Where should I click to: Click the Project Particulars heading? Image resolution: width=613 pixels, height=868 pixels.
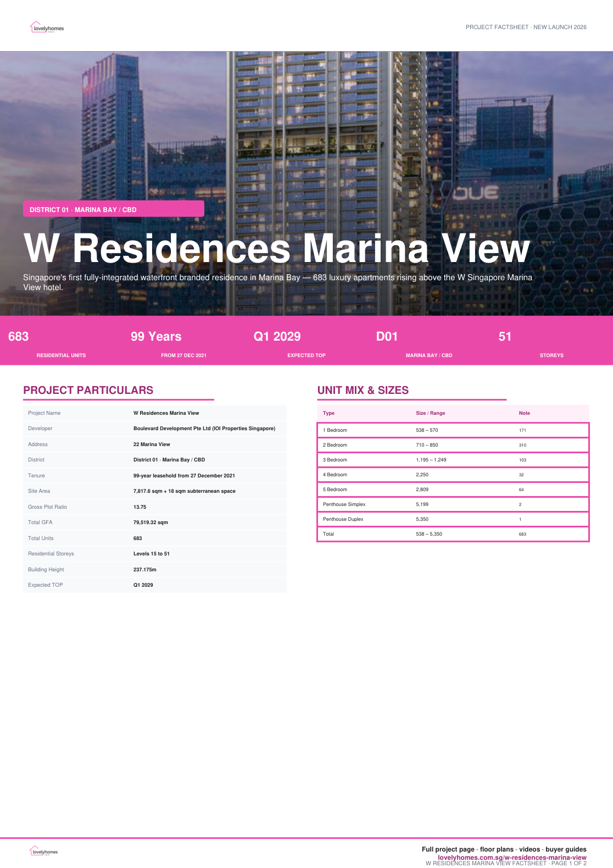click(88, 390)
